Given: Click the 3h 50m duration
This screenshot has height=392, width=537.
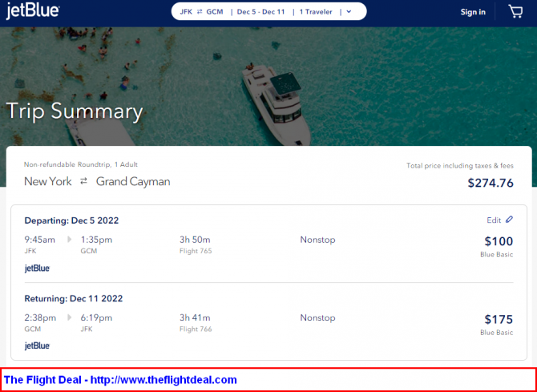Looking at the screenshot, I should (x=195, y=240).
